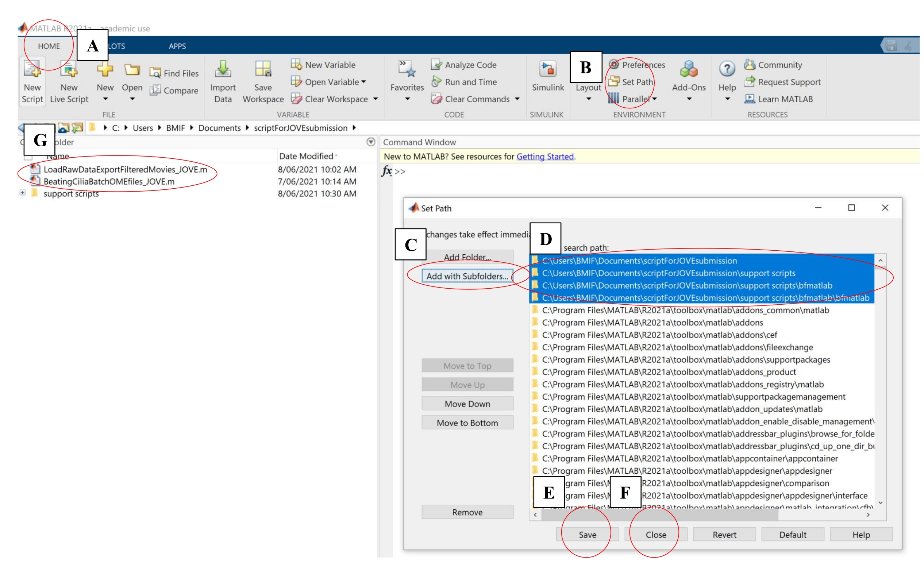Image resolution: width=924 pixels, height=578 pixels.
Task: Switch to the HOME tab
Action: [x=49, y=46]
